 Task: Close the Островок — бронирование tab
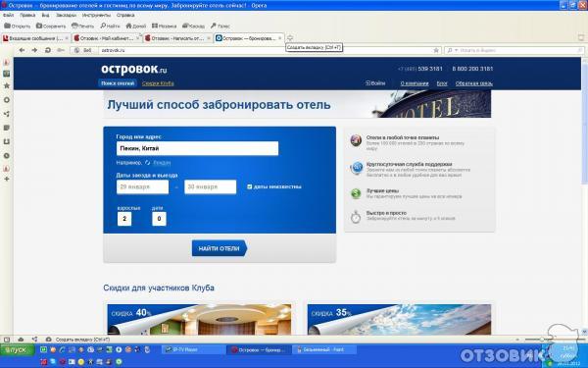coord(279,38)
